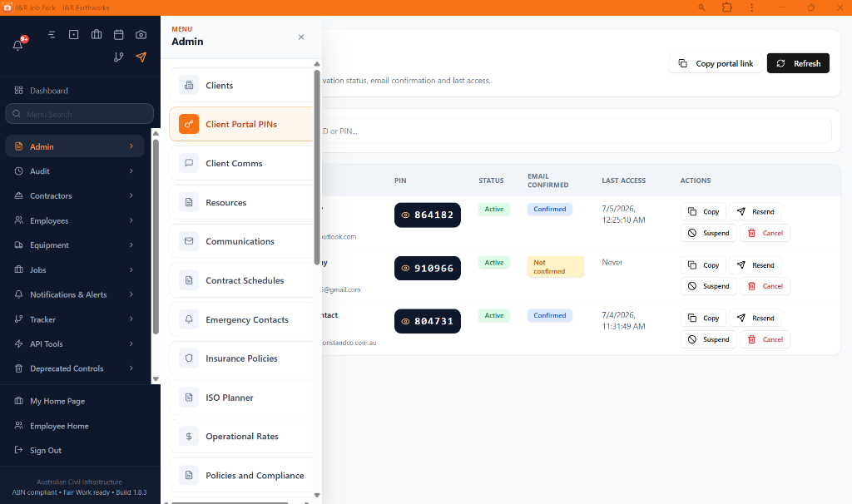
Task: Click the Emergency Contacts bell icon
Action: tap(189, 319)
